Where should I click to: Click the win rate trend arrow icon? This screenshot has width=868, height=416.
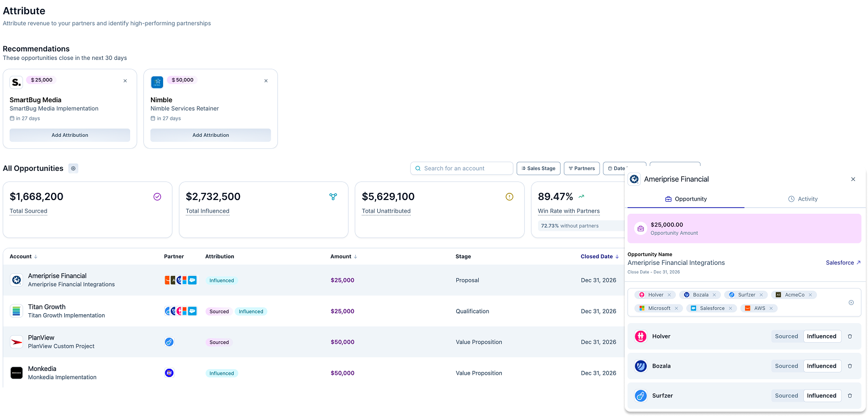pos(581,196)
